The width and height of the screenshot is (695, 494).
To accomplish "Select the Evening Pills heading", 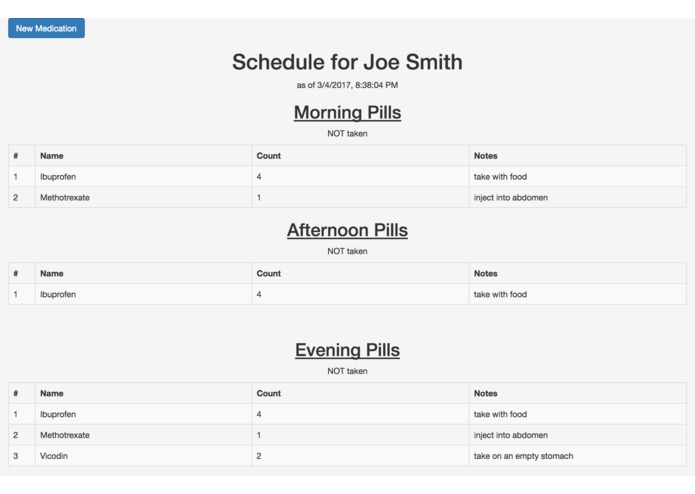I will (x=347, y=350).
